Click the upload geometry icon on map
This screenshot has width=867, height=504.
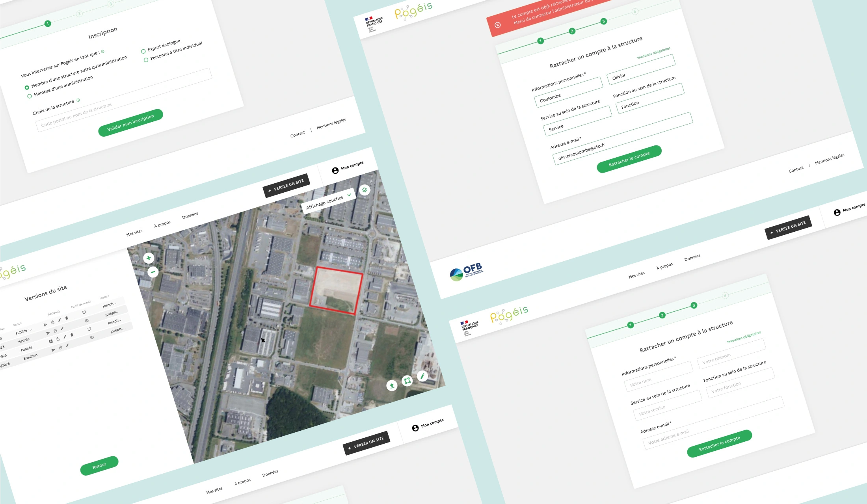pos(392,385)
